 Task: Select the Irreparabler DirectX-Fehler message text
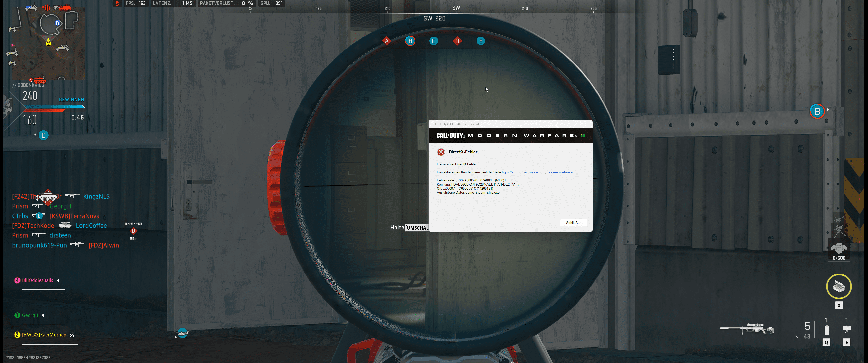(456, 164)
